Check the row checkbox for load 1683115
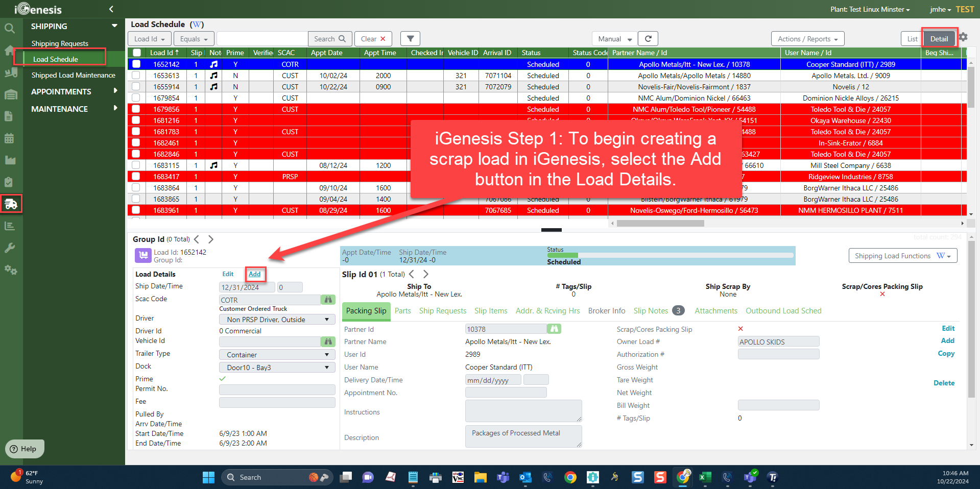 tap(136, 165)
